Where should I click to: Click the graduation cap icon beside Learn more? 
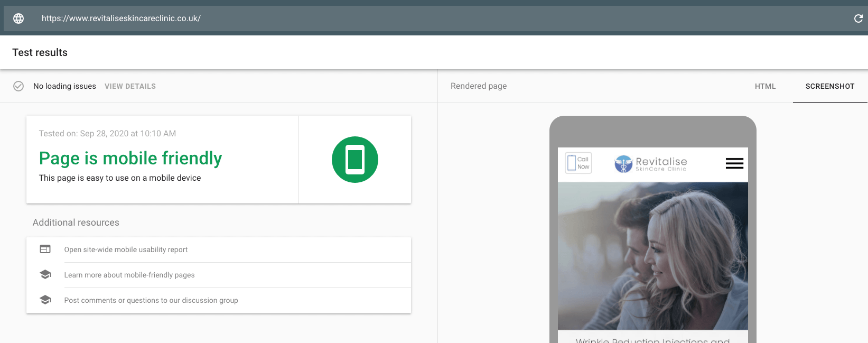pos(45,275)
